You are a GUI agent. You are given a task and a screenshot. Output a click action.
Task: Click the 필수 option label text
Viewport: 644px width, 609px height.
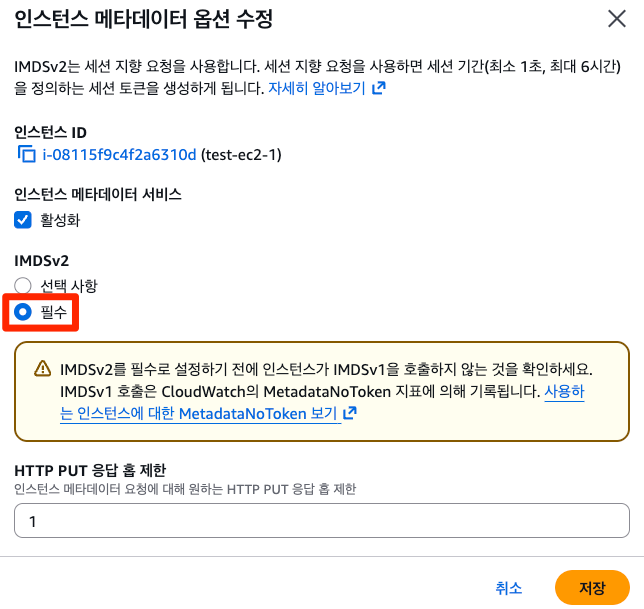(53, 312)
